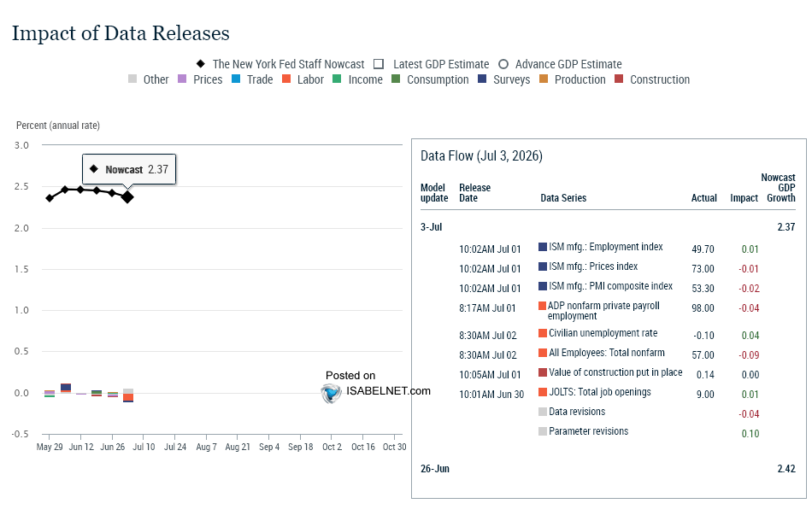
Task: Select ISM mfg.: PMI composite index row
Action: (609, 287)
